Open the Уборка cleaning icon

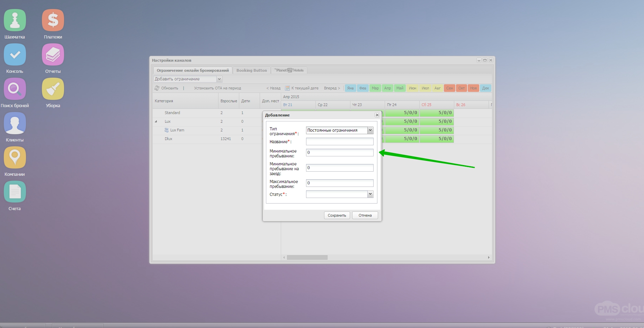point(53,89)
